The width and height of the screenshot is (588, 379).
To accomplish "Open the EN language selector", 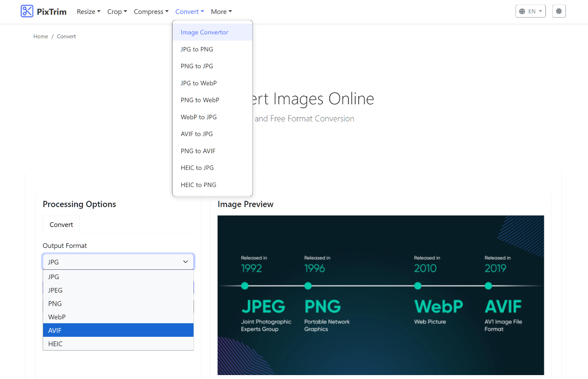I will (x=530, y=11).
